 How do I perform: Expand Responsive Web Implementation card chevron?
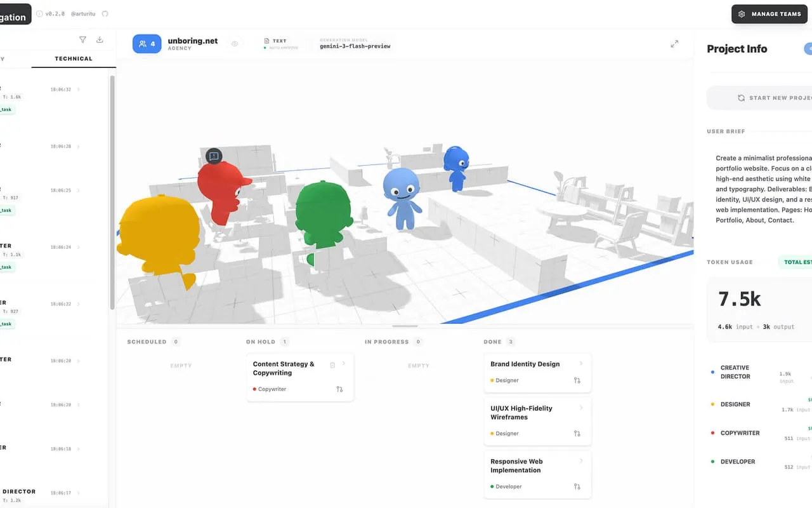[581, 461]
